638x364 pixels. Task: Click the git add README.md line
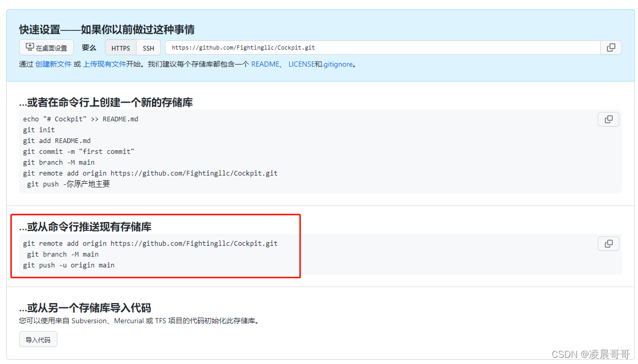57,140
